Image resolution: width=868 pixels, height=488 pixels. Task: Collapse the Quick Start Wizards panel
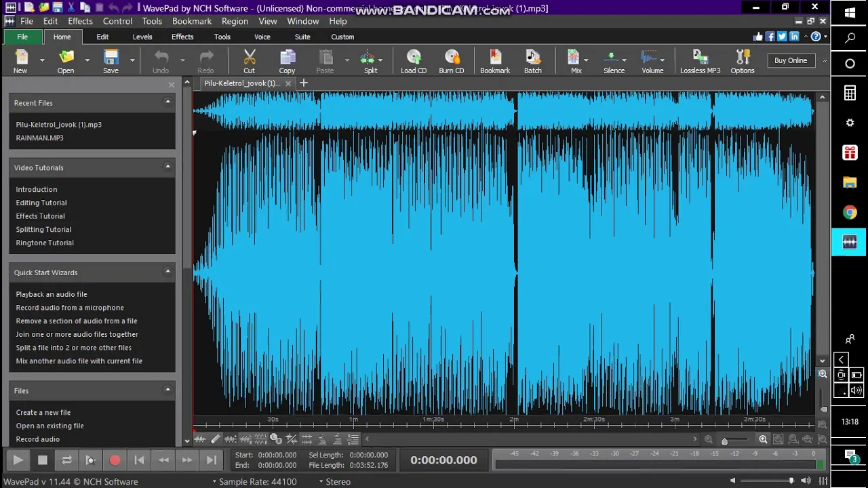pyautogui.click(x=167, y=271)
